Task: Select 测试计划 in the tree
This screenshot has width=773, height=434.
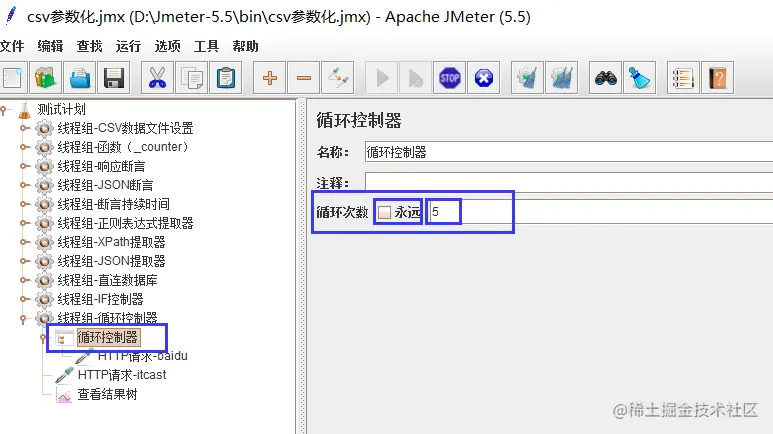Action: [x=61, y=109]
